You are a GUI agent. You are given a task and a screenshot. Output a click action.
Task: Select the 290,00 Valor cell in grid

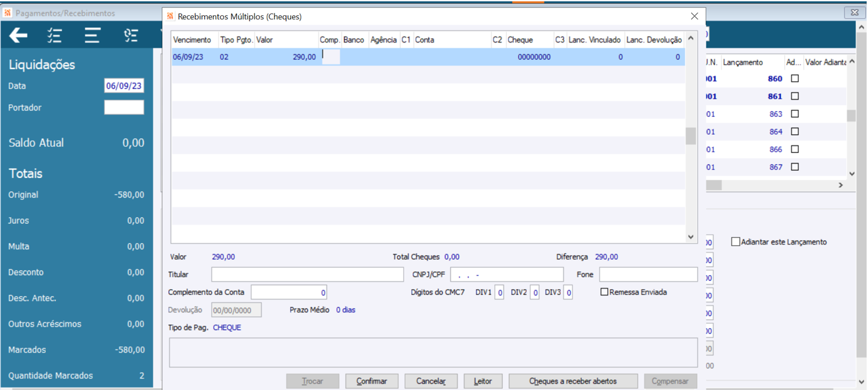(287, 57)
